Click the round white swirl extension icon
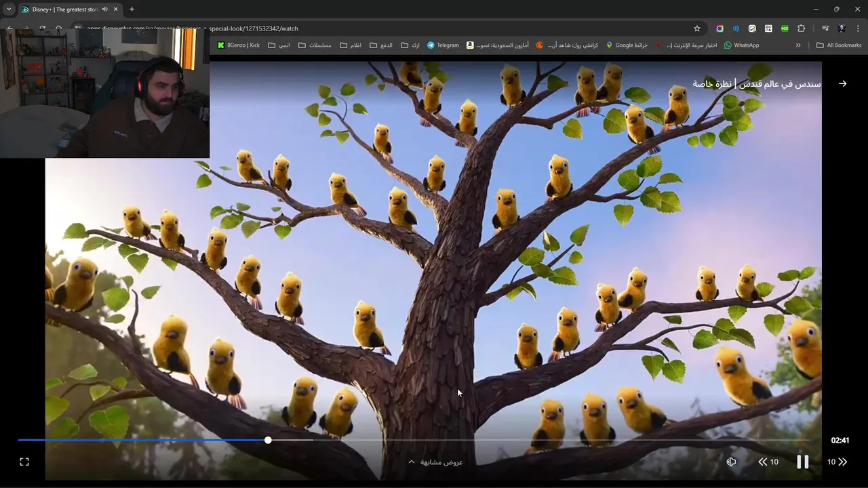Viewport: 868px width, 488px height. (752, 28)
